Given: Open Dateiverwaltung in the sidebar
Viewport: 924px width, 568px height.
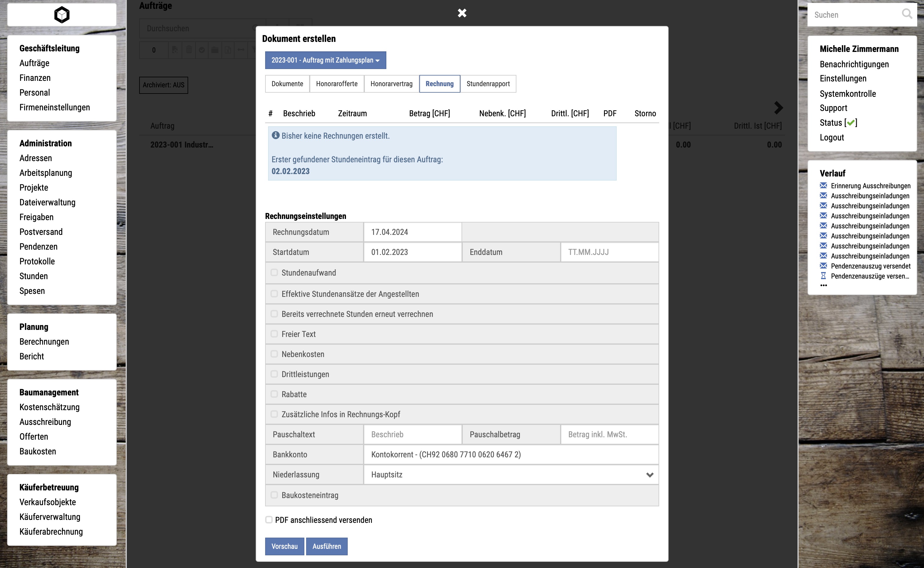Looking at the screenshot, I should tap(47, 202).
